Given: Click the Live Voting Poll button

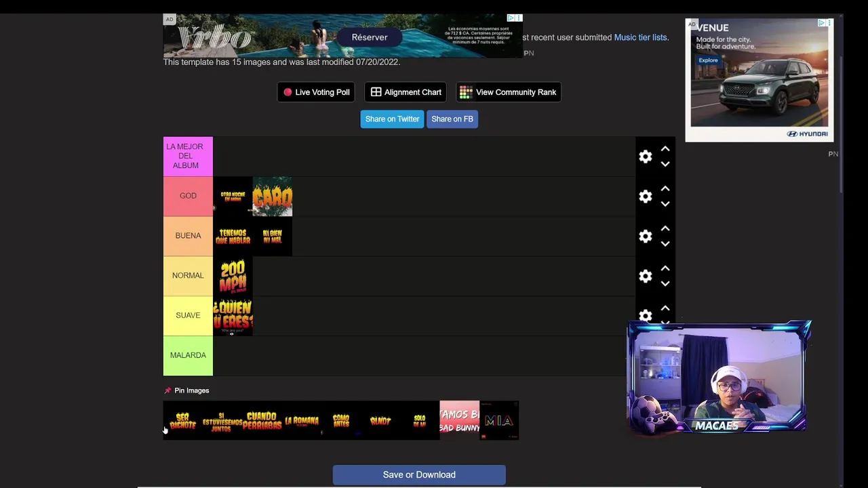Looking at the screenshot, I should pyautogui.click(x=316, y=92).
